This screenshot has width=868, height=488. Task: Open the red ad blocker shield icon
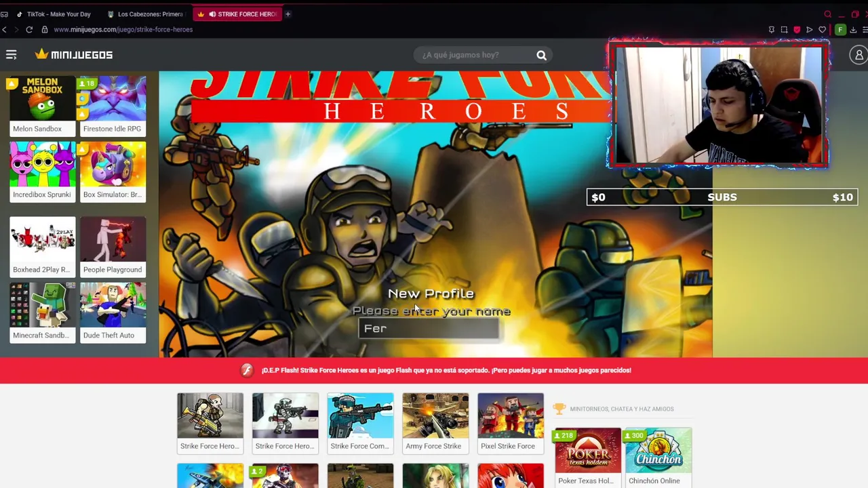pos(797,29)
